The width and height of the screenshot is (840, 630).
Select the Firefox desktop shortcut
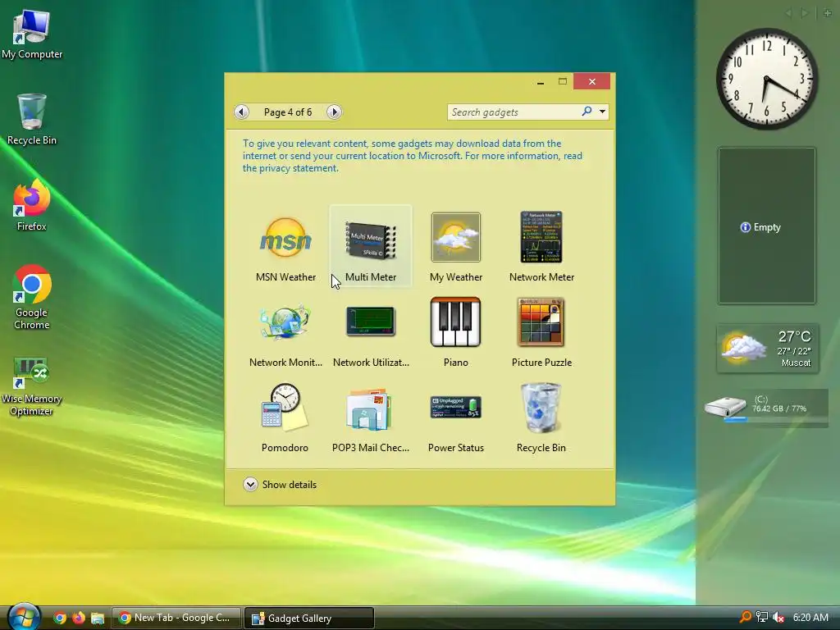(x=32, y=205)
